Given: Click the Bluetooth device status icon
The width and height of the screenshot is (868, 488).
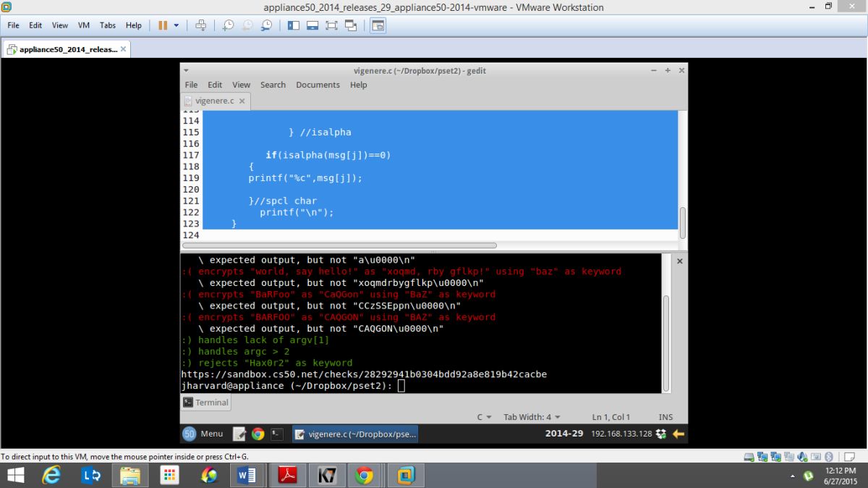Looking at the screenshot, I should tap(828, 457).
